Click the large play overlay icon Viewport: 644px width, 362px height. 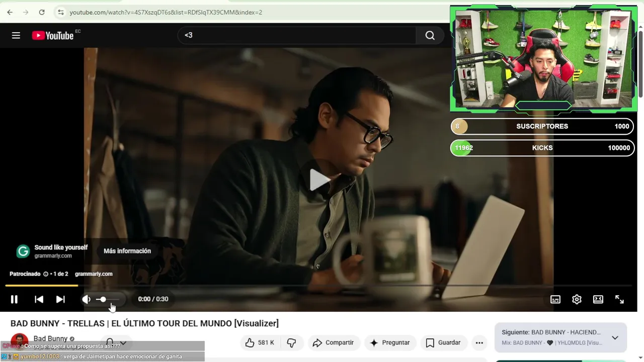pos(319,179)
